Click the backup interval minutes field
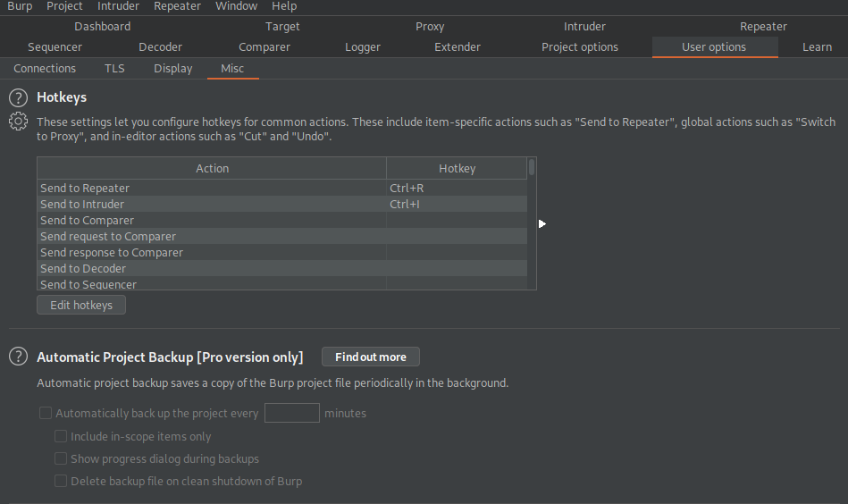The height and width of the screenshot is (504, 848). (292, 413)
